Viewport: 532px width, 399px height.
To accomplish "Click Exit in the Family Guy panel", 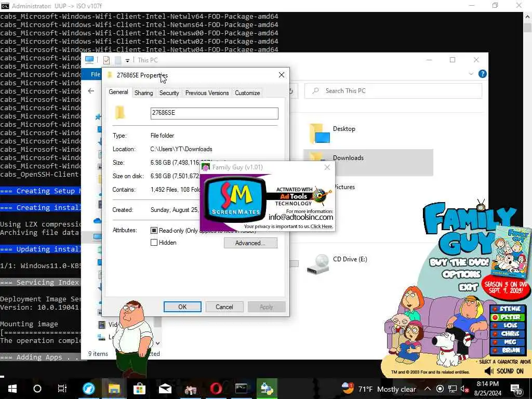I will (468, 287).
